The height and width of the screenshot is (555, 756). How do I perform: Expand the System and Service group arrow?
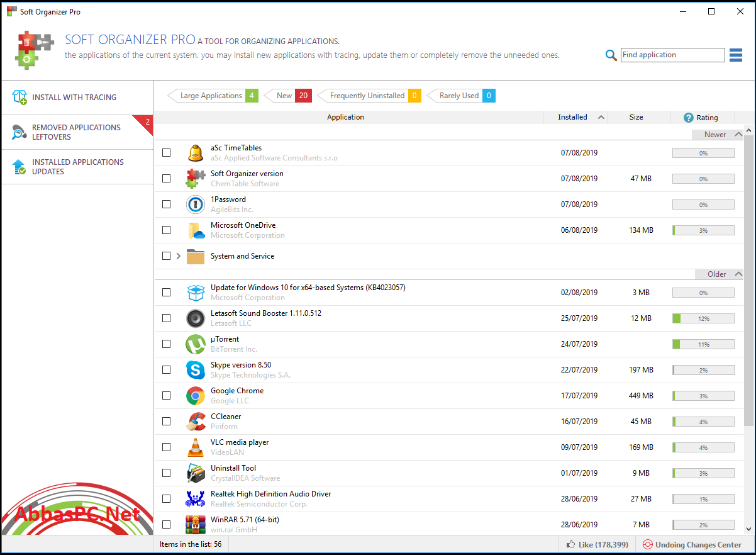(x=179, y=256)
